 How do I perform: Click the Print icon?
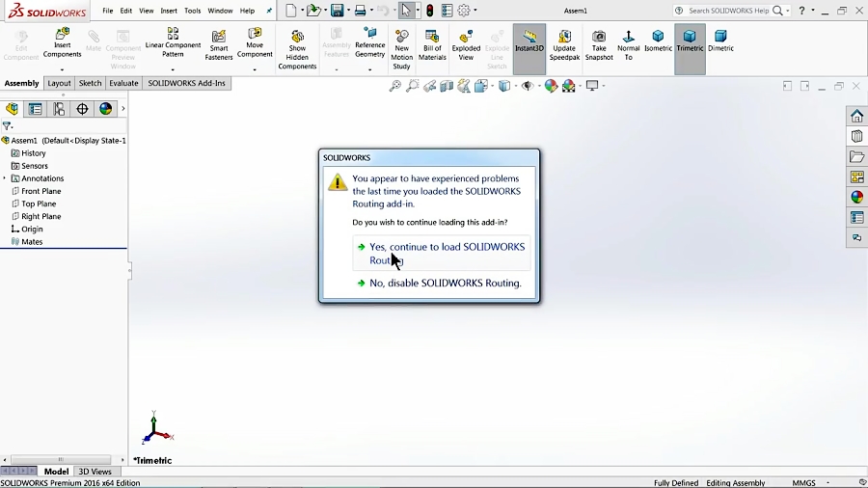(x=361, y=10)
